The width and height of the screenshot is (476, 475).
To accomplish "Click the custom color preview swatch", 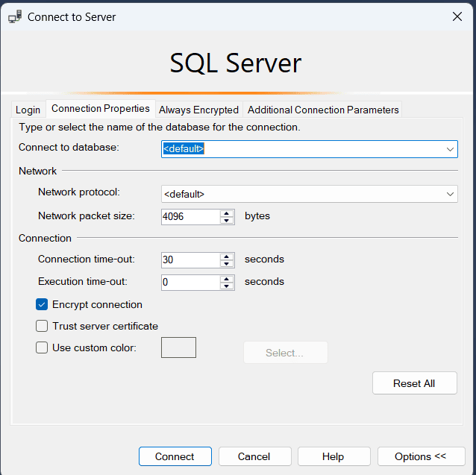I will [178, 347].
